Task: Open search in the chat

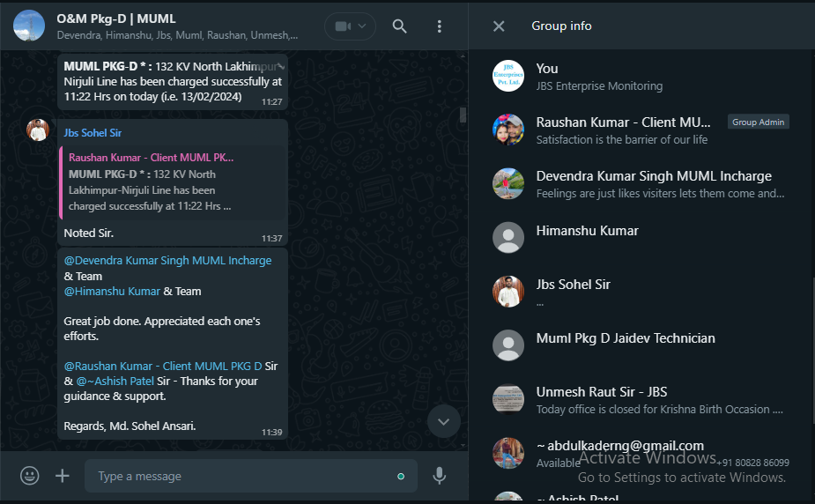Action: (x=399, y=26)
